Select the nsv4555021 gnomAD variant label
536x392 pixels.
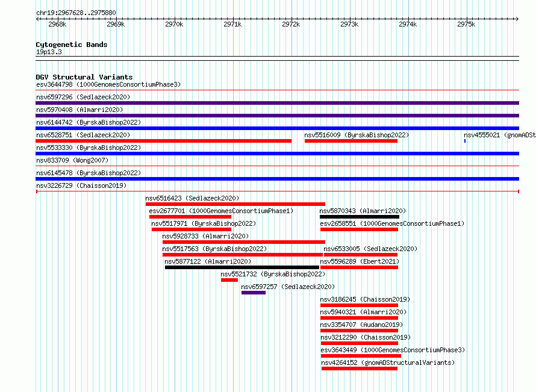tap(500, 135)
